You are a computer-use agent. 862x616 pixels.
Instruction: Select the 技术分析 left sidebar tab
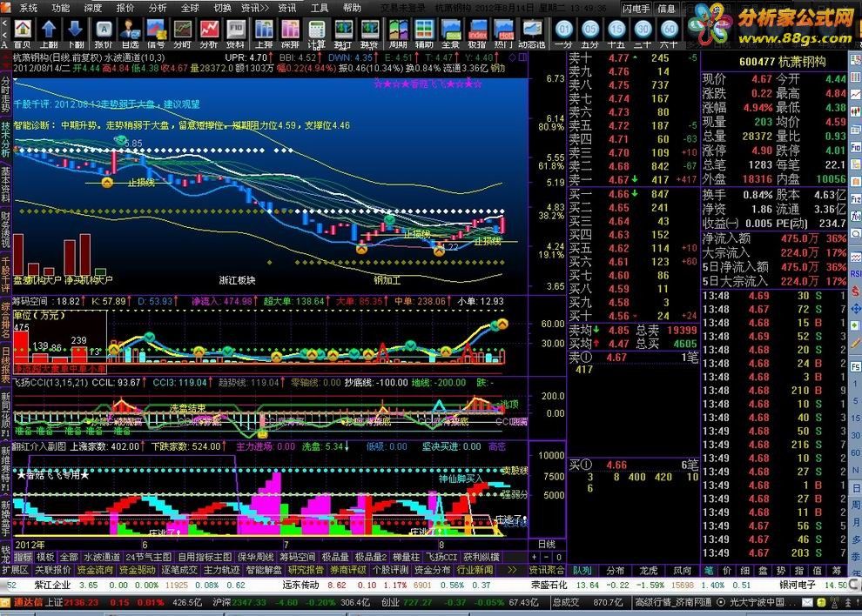coord(5,139)
